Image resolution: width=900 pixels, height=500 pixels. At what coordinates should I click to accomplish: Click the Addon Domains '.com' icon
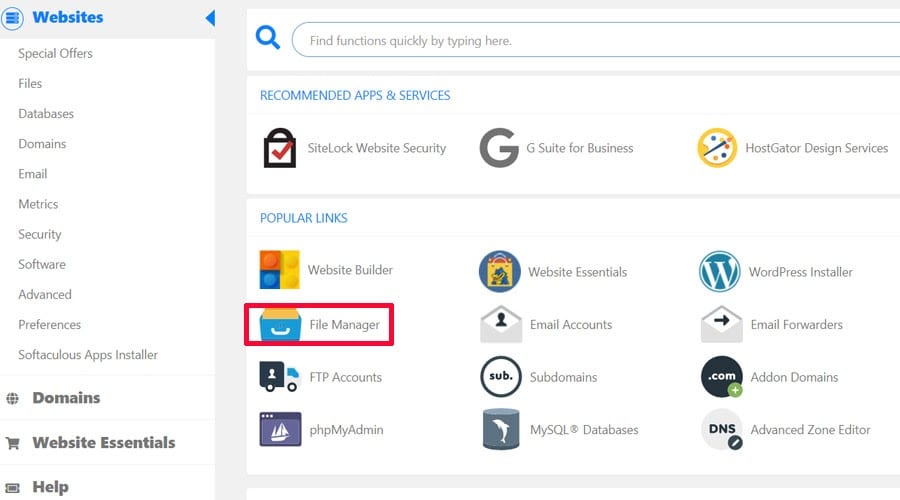(721, 377)
